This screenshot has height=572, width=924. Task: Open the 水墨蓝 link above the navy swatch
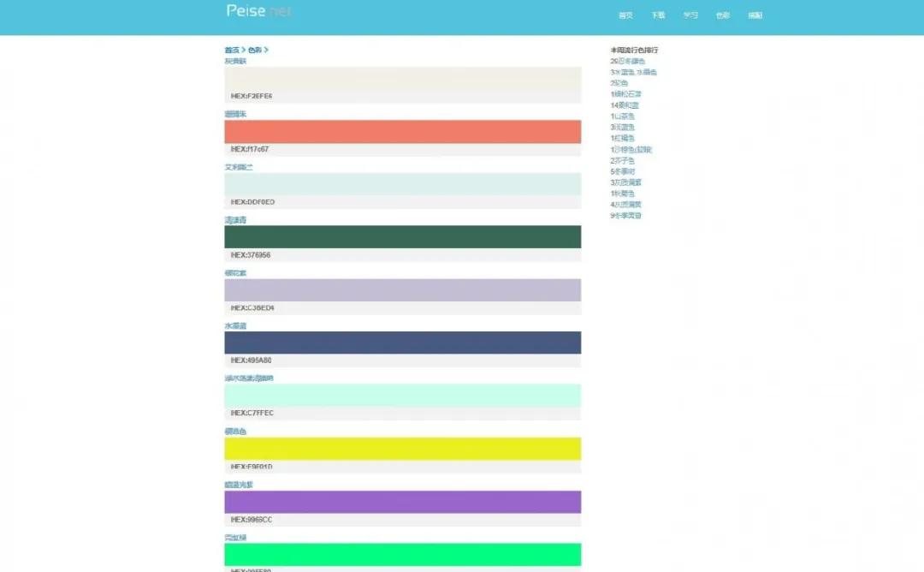pos(235,326)
